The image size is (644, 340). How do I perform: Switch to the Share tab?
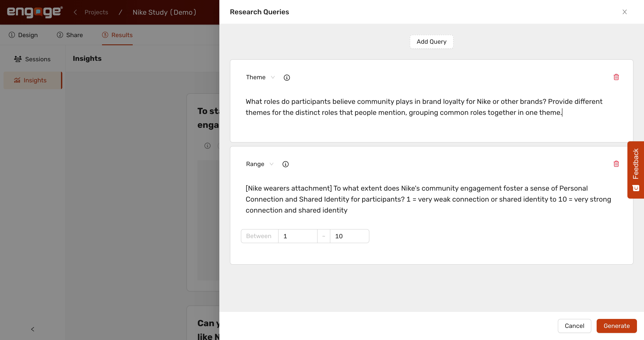(70, 35)
